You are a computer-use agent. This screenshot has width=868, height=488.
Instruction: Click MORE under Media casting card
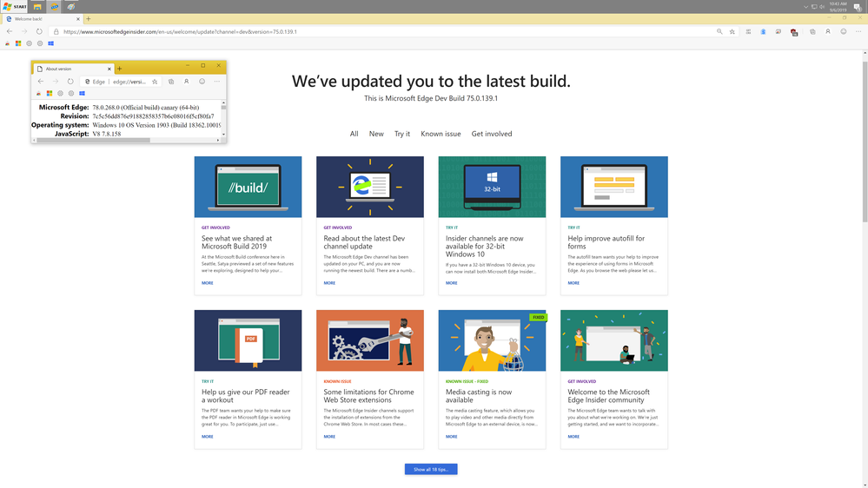point(452,437)
